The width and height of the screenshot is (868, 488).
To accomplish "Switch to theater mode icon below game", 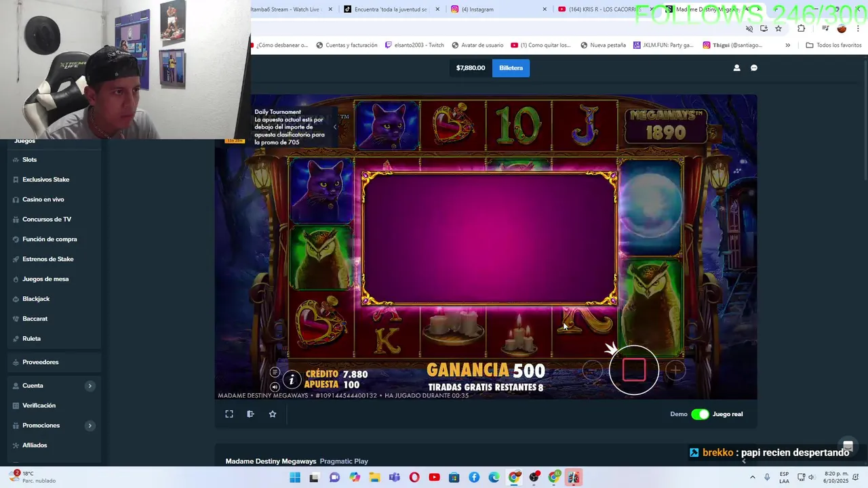I will click(251, 414).
